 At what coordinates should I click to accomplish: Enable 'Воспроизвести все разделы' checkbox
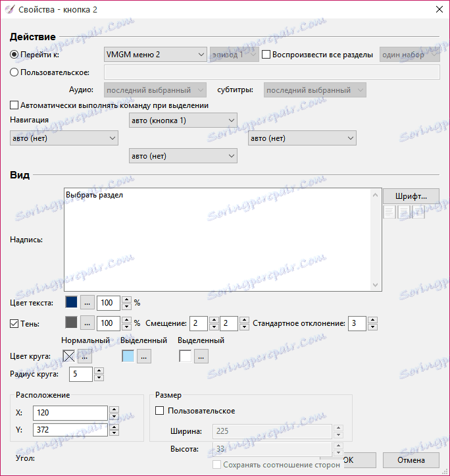pyautogui.click(x=266, y=55)
